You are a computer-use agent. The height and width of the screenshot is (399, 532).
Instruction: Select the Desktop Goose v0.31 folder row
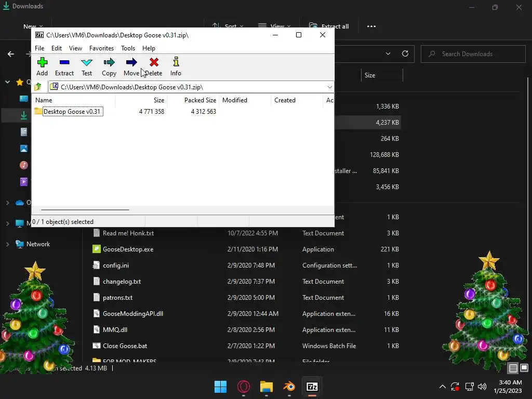(x=182, y=111)
